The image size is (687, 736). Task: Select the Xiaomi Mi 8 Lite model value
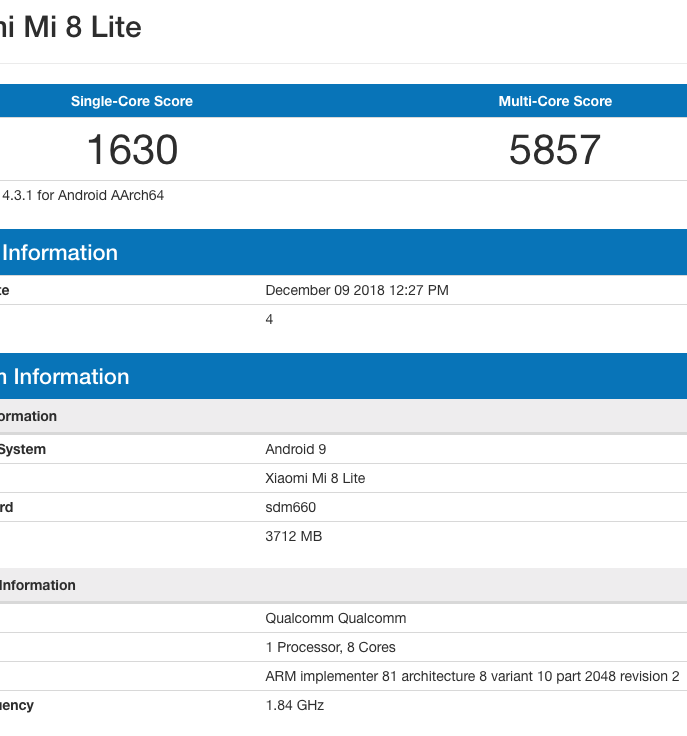point(315,478)
